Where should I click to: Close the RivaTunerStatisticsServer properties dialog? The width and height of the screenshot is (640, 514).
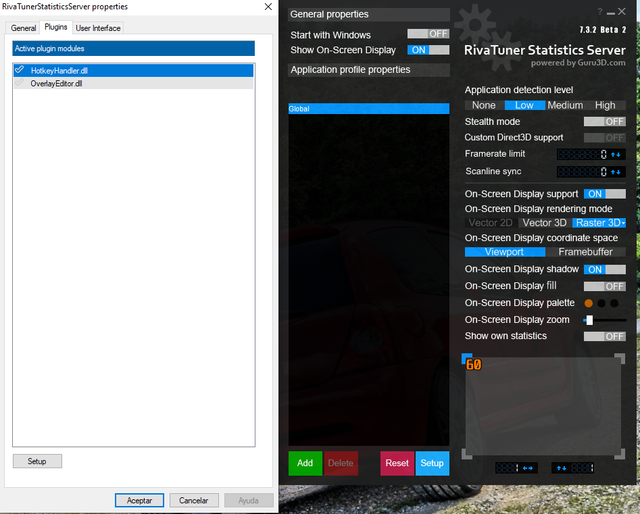coord(268,7)
